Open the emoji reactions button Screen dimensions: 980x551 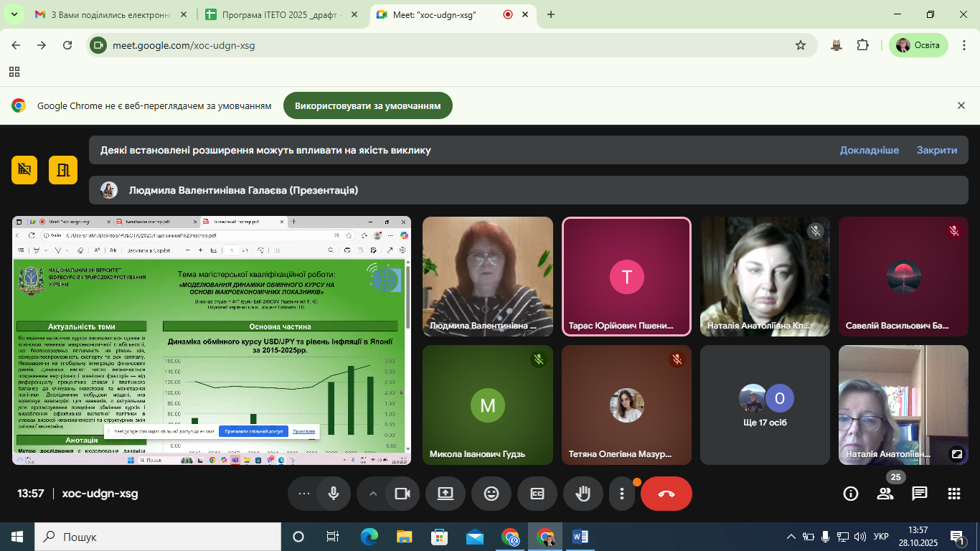point(491,494)
